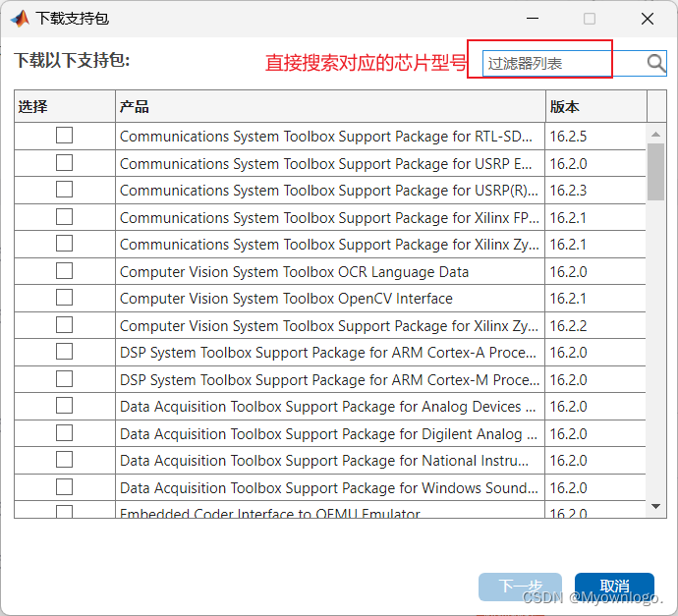Click DSP ARM Cortex-M Proce… product name
This screenshot has width=678, height=616.
pos(330,380)
